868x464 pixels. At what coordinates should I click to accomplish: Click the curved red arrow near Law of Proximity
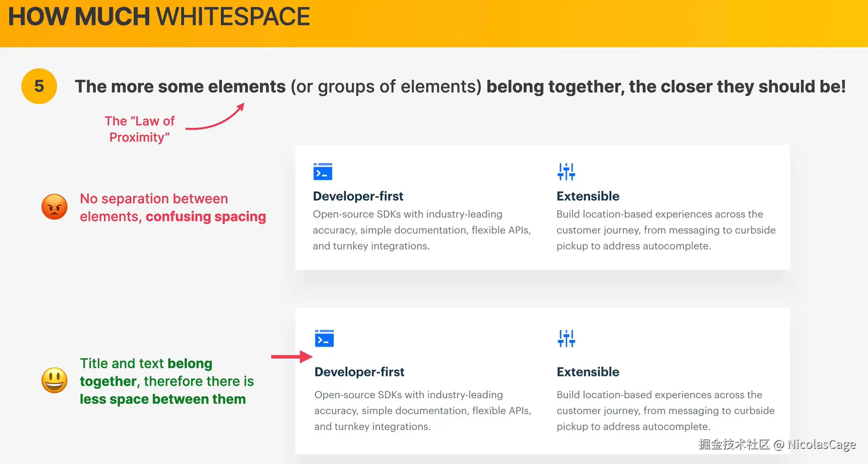[x=215, y=117]
